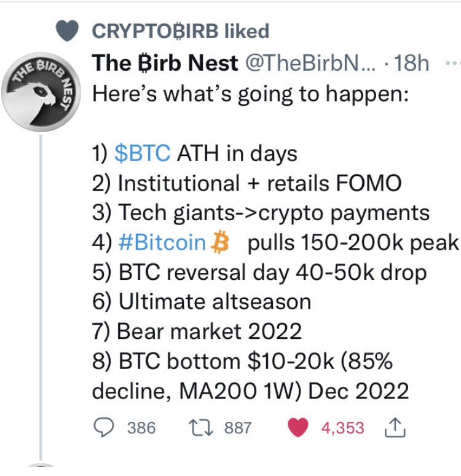Open The Birb Nest profile avatar
This screenshot has width=461, height=476.
41,92
